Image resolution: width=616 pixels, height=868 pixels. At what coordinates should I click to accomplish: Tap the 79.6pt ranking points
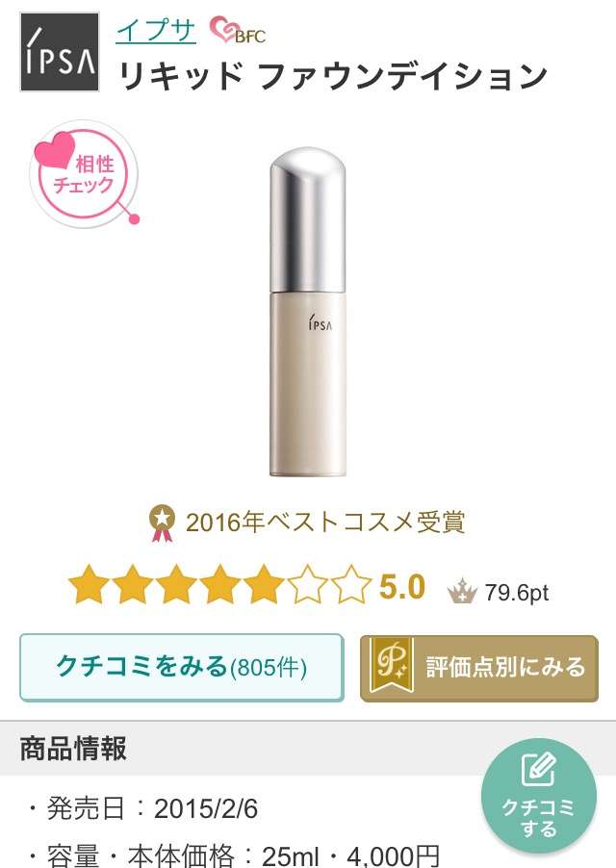517,593
